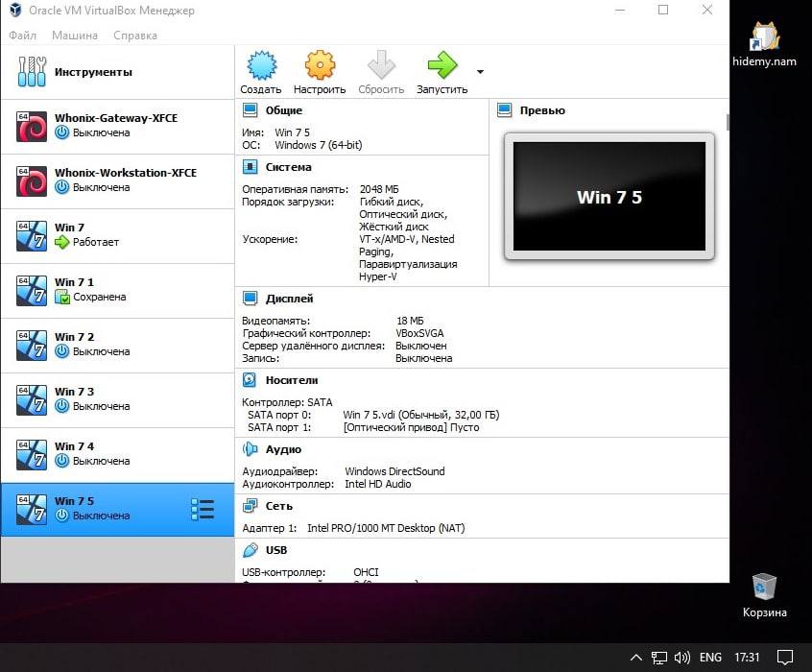Click the Win 7 5 machine OS icon
The width and height of the screenshot is (812, 672).
[x=31, y=510]
